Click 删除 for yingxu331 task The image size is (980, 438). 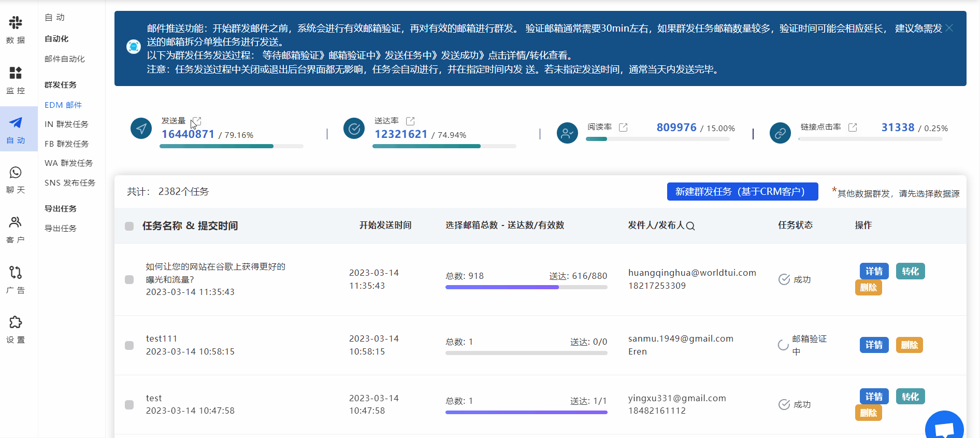tap(869, 413)
